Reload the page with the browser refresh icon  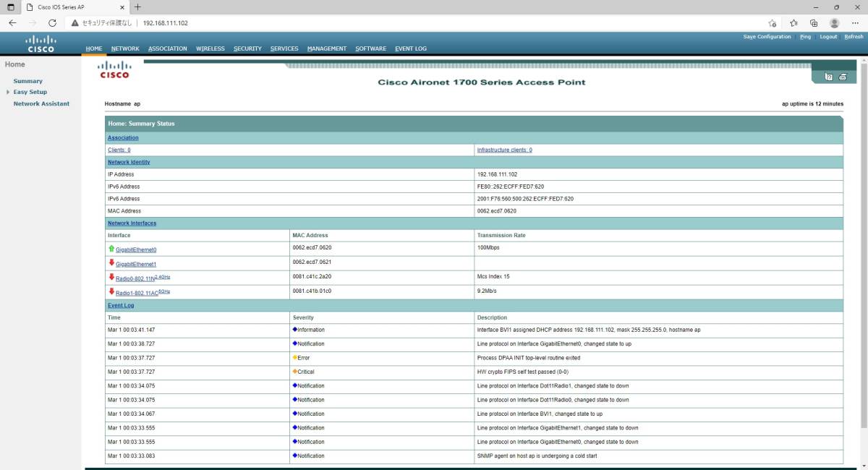[52, 23]
